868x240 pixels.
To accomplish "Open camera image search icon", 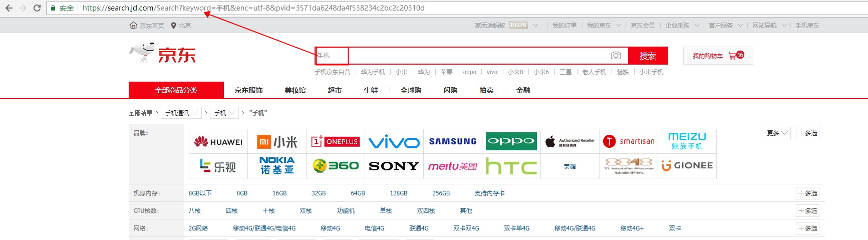I will pyautogui.click(x=616, y=55).
